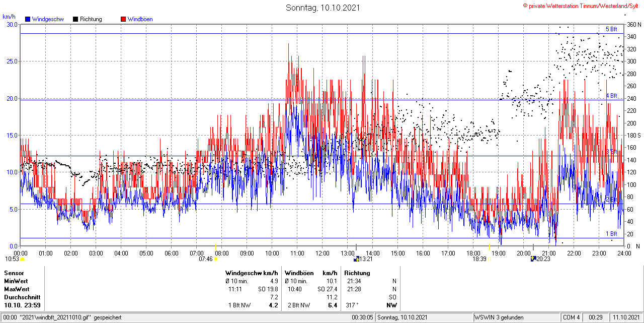Click the red Windböen legend swatch

(123, 19)
